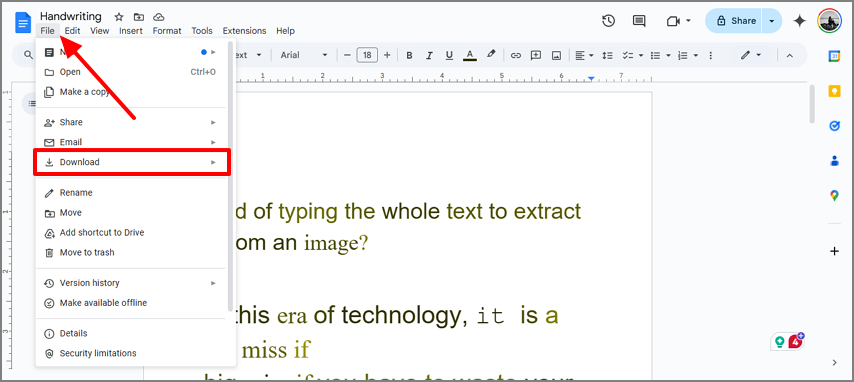Click the Share button
The image size is (854, 382).
tap(734, 21)
